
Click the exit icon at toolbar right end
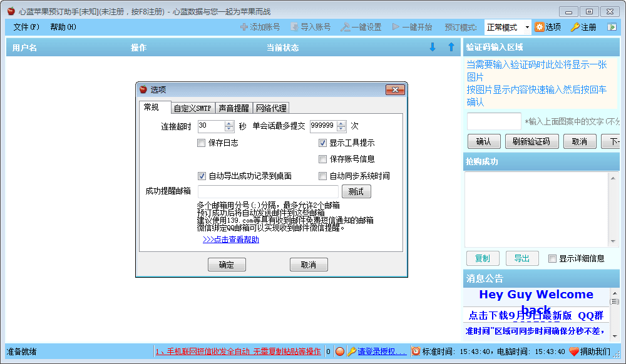click(x=612, y=27)
